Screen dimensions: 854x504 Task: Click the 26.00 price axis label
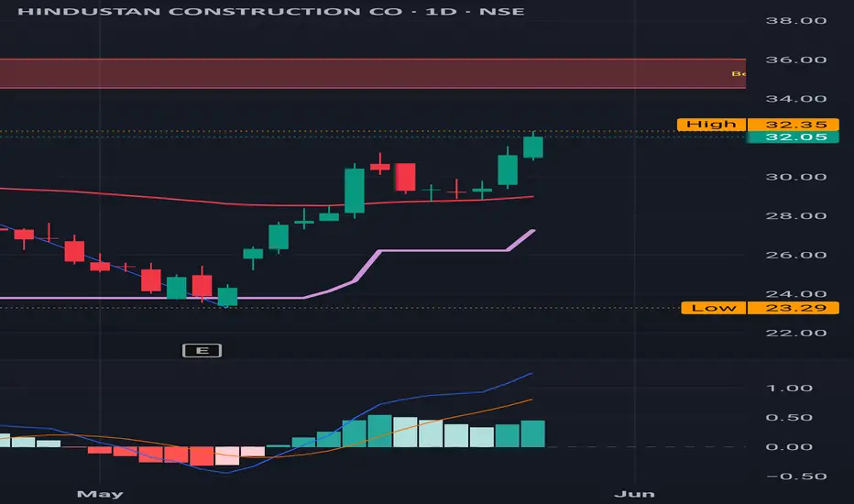[796, 256]
